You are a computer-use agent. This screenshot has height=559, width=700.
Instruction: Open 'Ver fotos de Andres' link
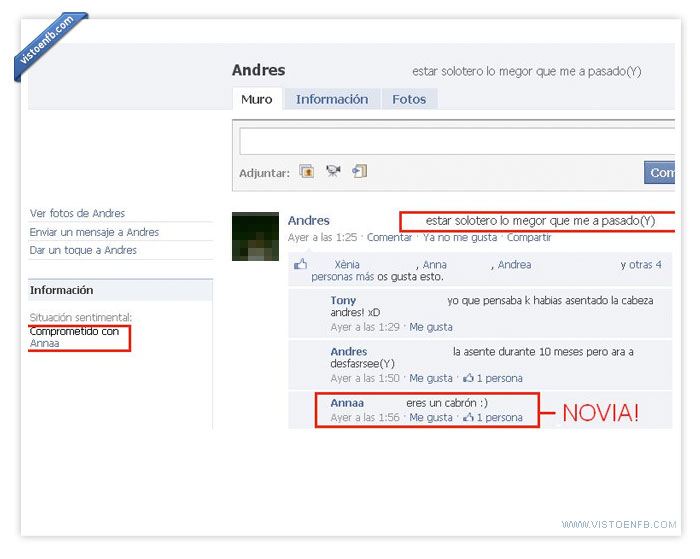77,213
